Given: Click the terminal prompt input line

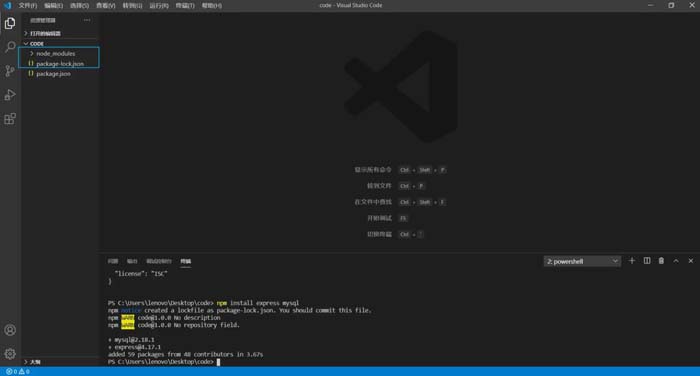Looking at the screenshot, I should pos(164,362).
